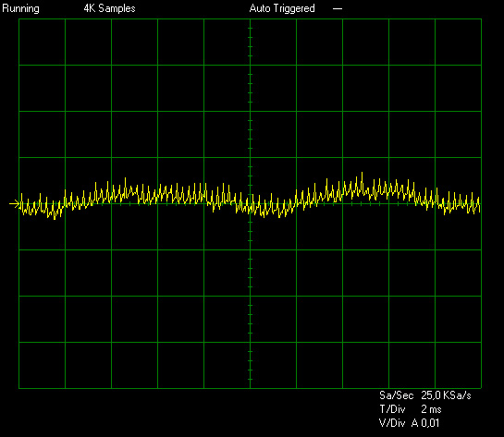Click the yellow ground-level arrow marker
504x437 pixels.
coord(15,203)
